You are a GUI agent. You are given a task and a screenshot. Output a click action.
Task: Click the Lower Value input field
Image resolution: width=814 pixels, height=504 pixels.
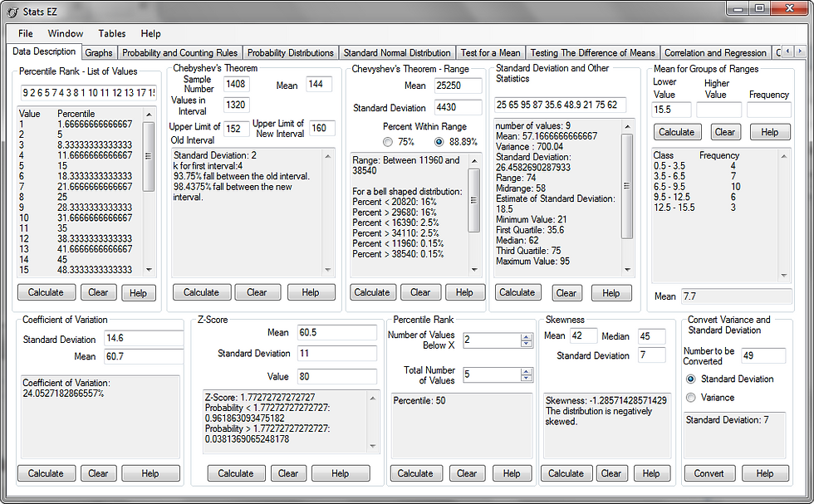tap(672, 110)
